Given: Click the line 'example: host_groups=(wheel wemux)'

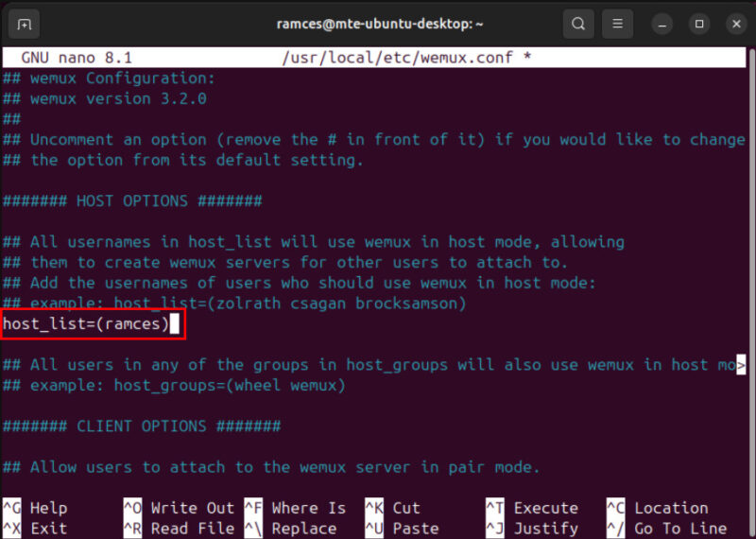Looking at the screenshot, I should click(174, 386).
